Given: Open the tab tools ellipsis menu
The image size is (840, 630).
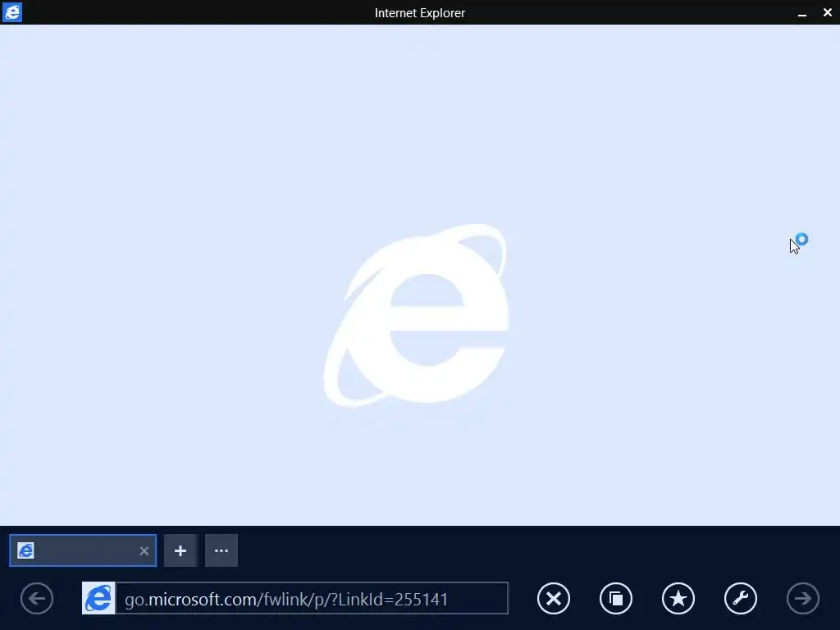Looking at the screenshot, I should pos(221,550).
